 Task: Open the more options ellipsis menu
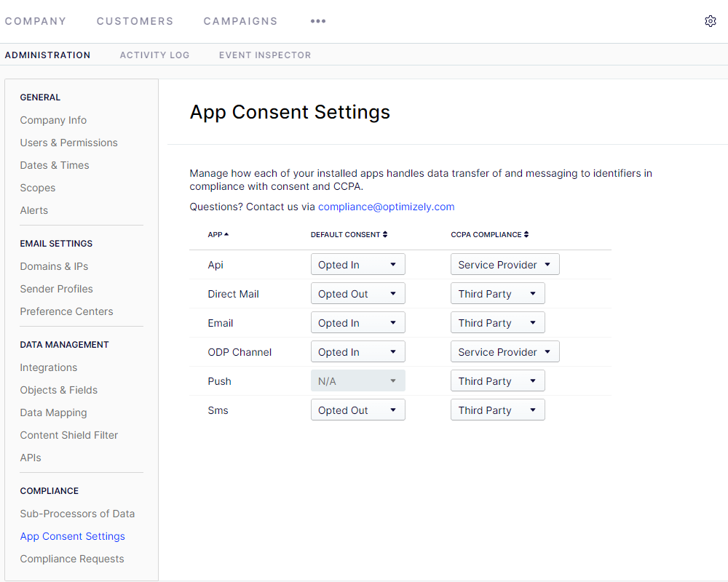(x=318, y=21)
